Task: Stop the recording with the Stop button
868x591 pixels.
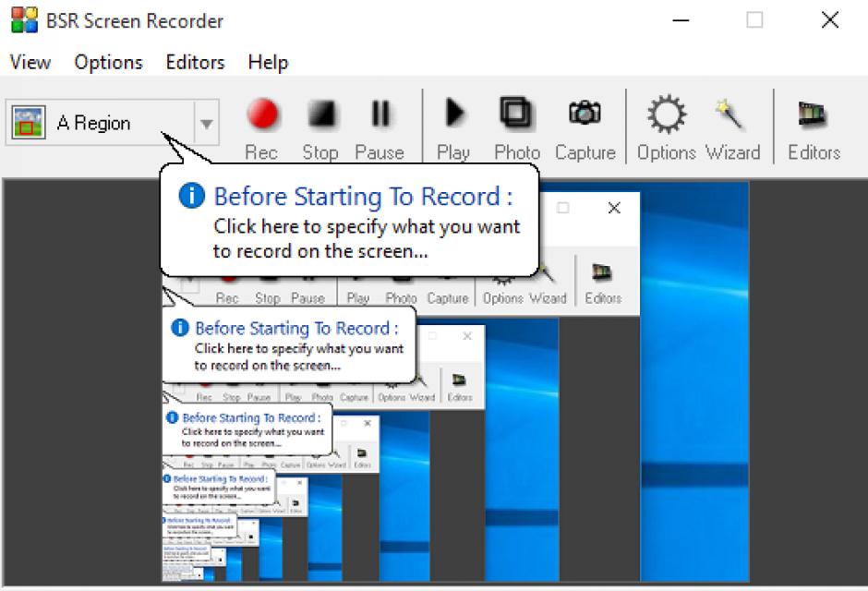Action: 320,128
